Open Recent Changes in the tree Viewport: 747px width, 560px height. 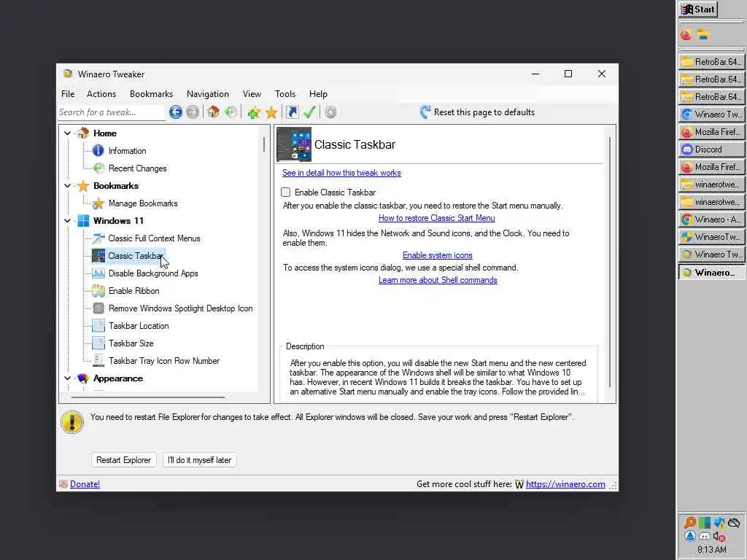coord(137,168)
